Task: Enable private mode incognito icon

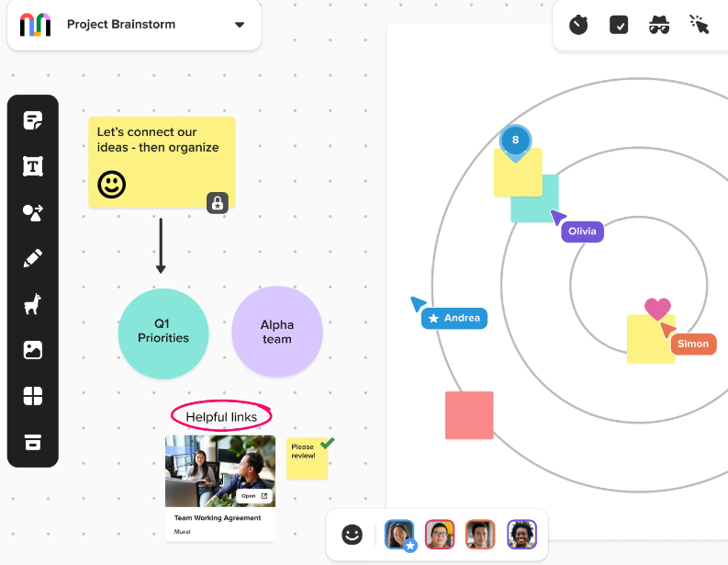Action: coord(659,25)
